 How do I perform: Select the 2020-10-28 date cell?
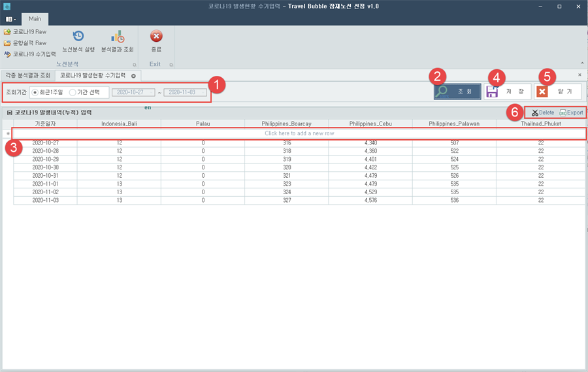coord(45,151)
